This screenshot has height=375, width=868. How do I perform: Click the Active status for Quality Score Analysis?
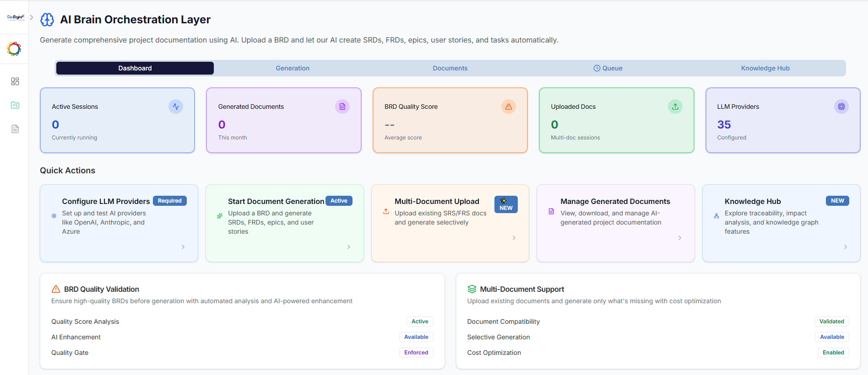click(x=420, y=321)
